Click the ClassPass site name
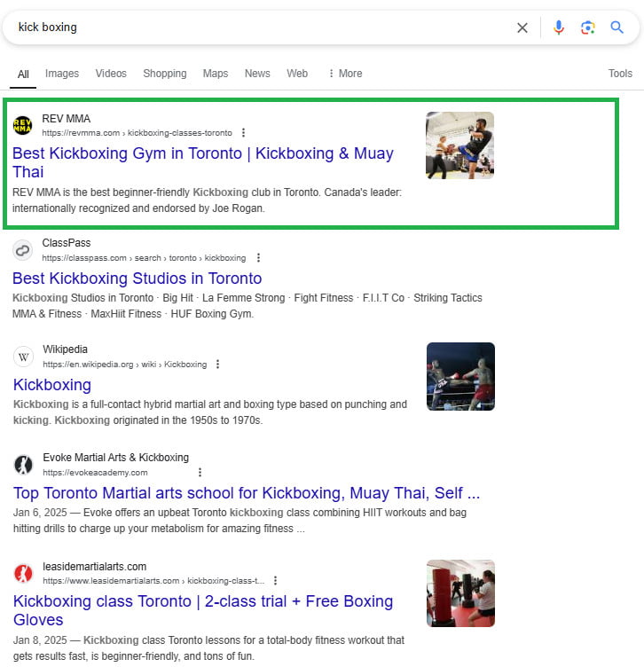Image resolution: width=644 pixels, height=667 pixels. click(x=67, y=243)
